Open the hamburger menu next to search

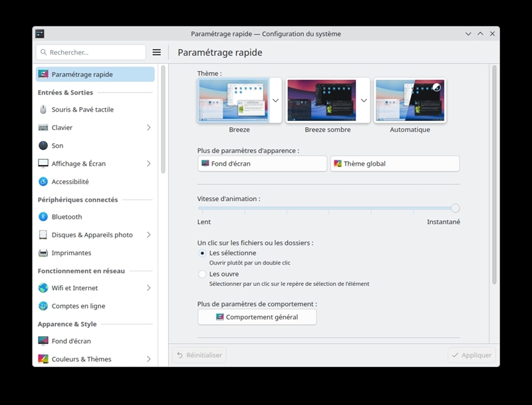tap(156, 53)
